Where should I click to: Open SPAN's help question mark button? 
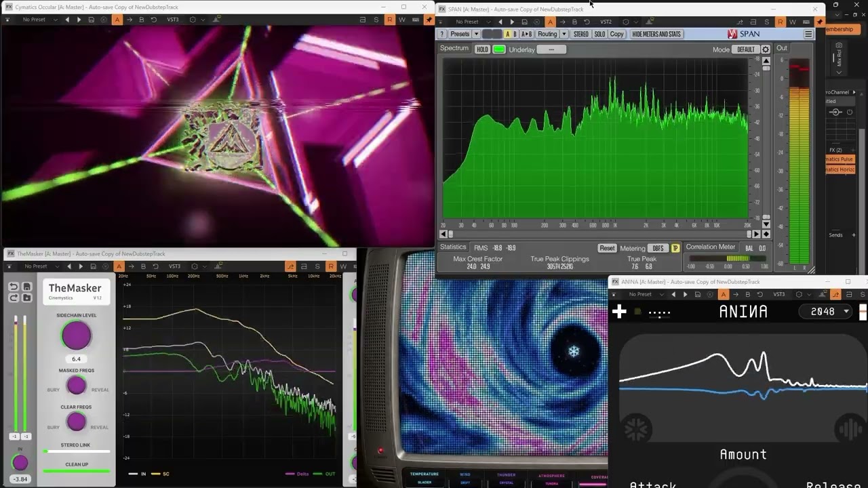442,34
